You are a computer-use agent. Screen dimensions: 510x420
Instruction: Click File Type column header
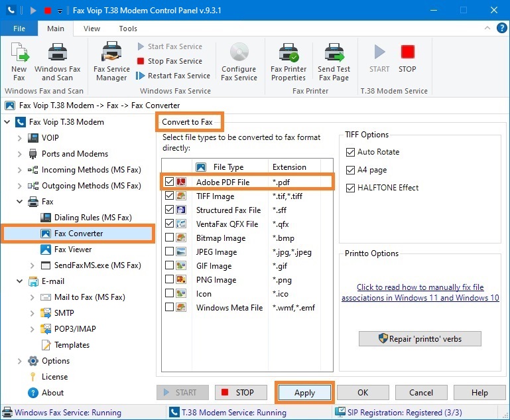230,167
